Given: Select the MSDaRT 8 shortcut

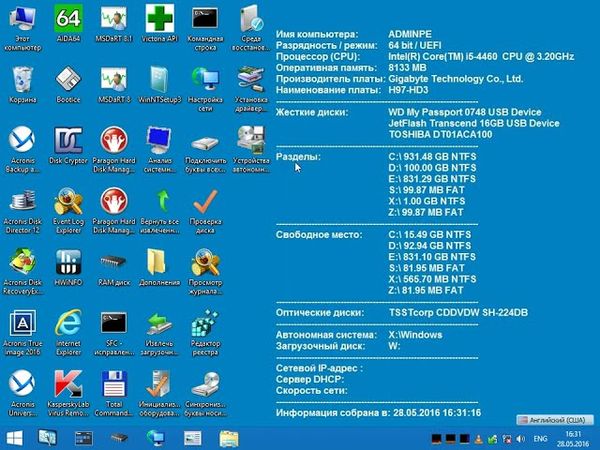Looking at the screenshot, I should (114, 84).
